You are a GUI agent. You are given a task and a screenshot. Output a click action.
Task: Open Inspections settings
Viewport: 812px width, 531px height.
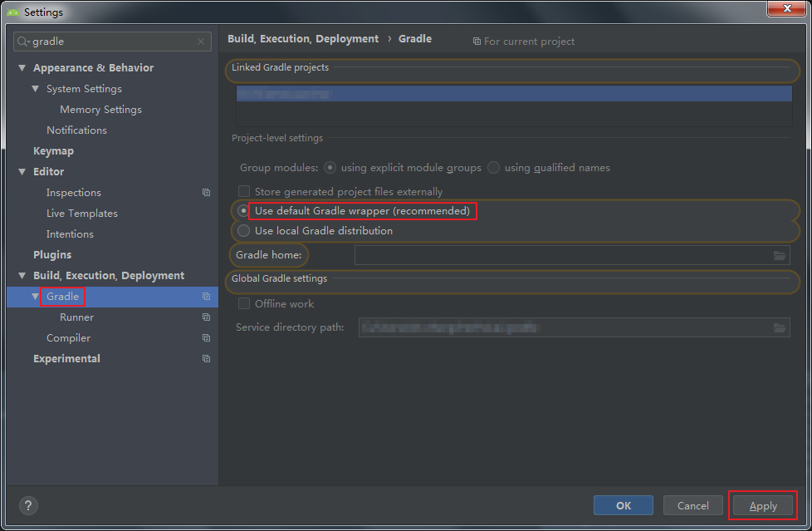[74, 193]
